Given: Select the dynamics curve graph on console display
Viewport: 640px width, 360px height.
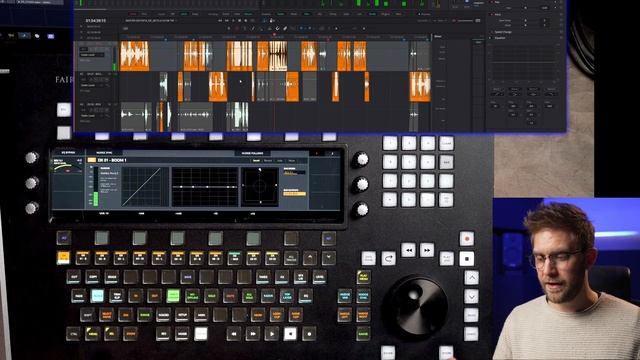Looking at the screenshot, I should point(145,187).
